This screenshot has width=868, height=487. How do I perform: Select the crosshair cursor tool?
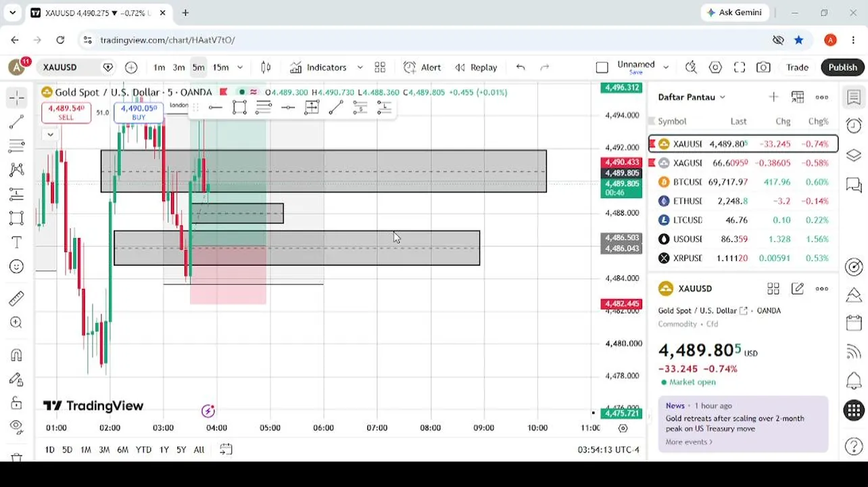point(17,98)
